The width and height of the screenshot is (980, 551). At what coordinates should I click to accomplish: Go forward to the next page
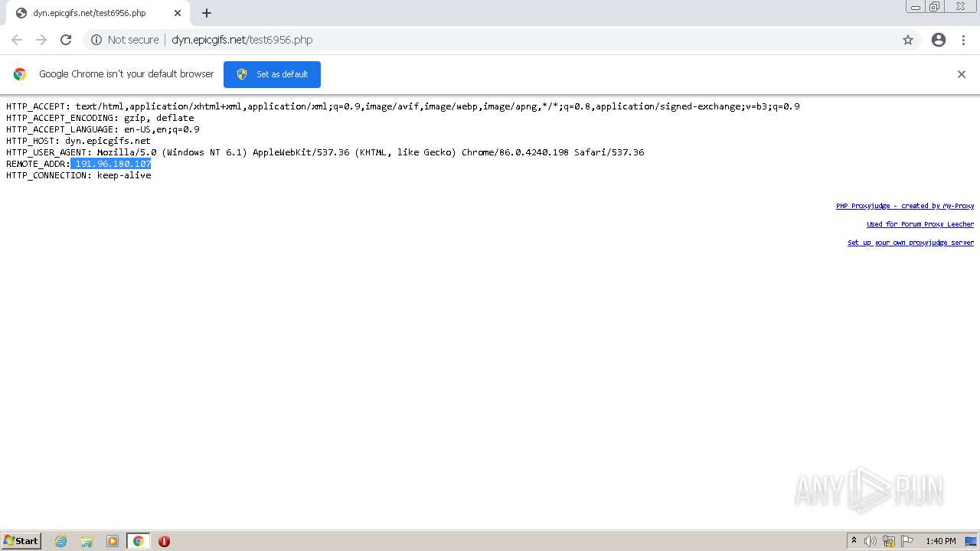click(x=41, y=40)
